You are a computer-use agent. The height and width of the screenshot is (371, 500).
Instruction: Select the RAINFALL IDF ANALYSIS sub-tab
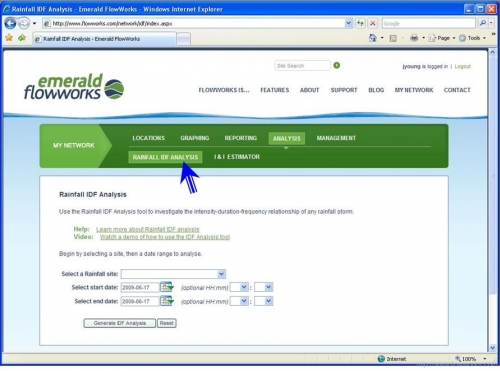(165, 157)
